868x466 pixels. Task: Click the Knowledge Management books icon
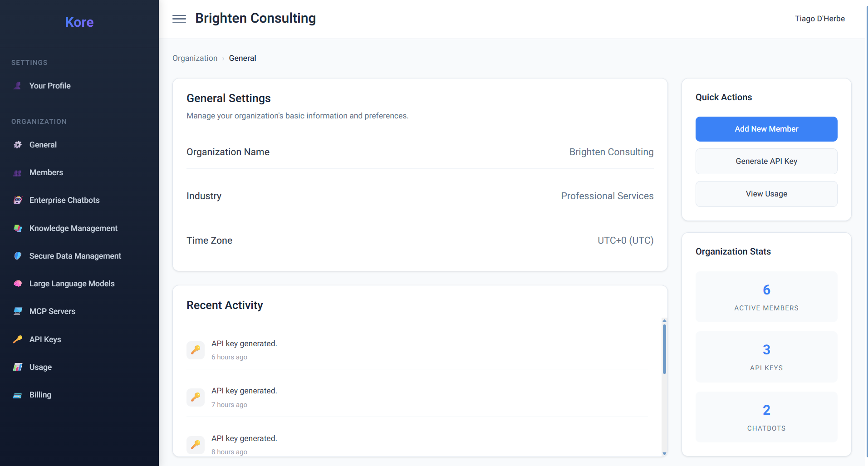(18, 228)
